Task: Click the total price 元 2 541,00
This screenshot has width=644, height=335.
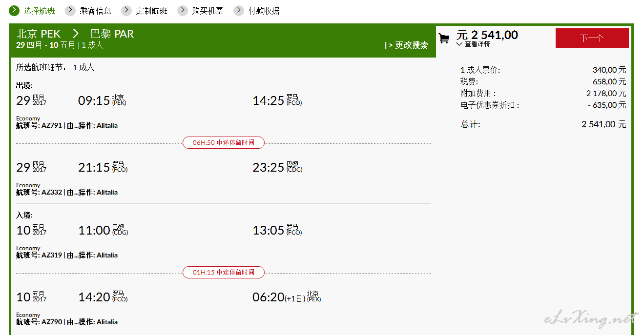Action: (487, 35)
